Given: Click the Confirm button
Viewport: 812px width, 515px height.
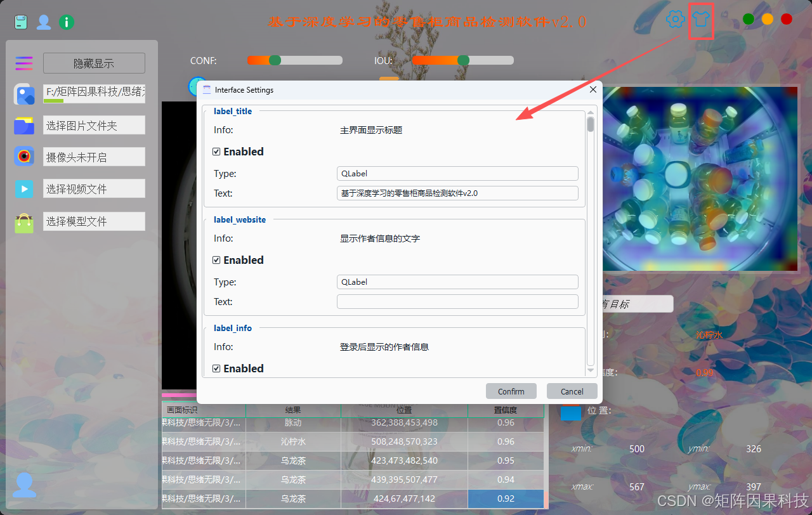Looking at the screenshot, I should click(x=511, y=391).
